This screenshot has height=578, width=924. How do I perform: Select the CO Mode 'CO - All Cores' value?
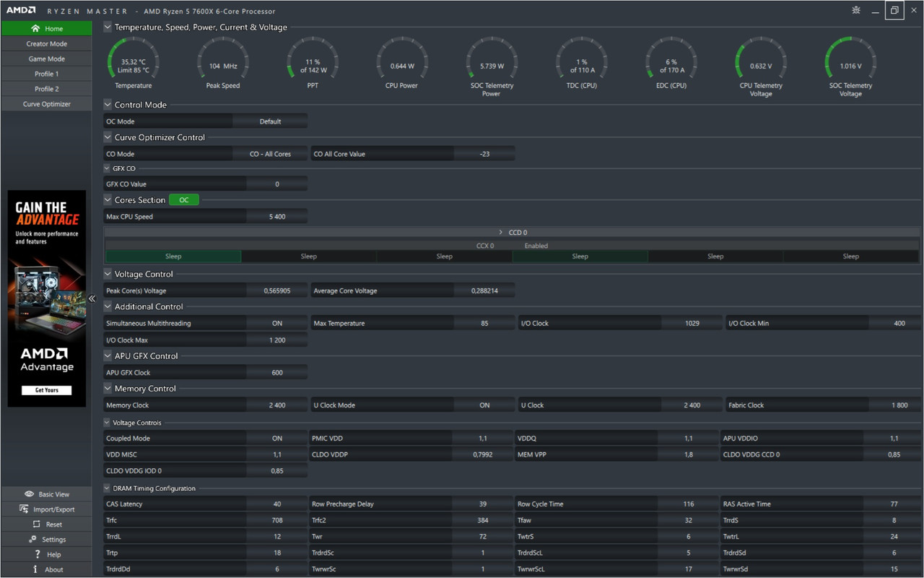[270, 154]
